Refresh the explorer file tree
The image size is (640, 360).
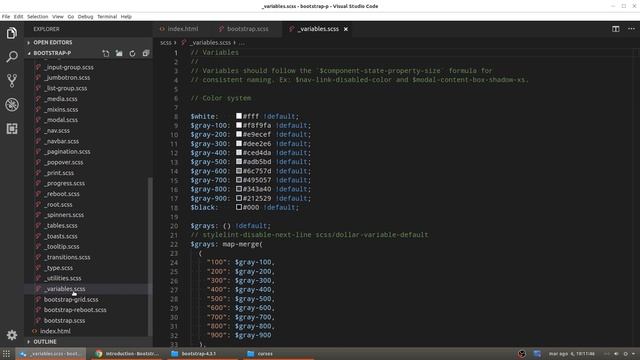click(x=132, y=53)
